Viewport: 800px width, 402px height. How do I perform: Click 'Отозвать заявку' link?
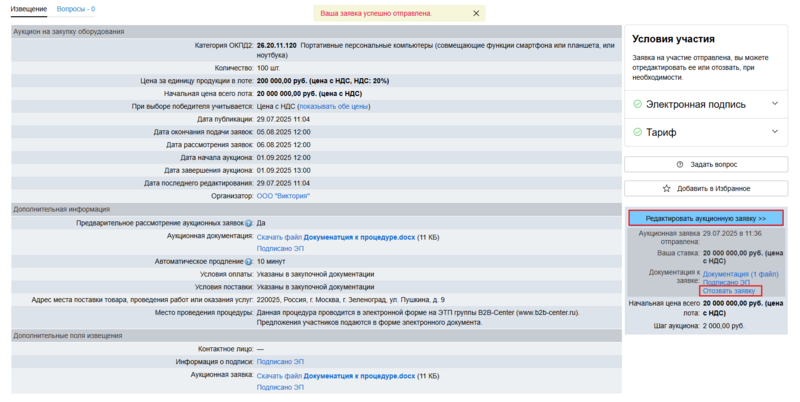[730, 291]
